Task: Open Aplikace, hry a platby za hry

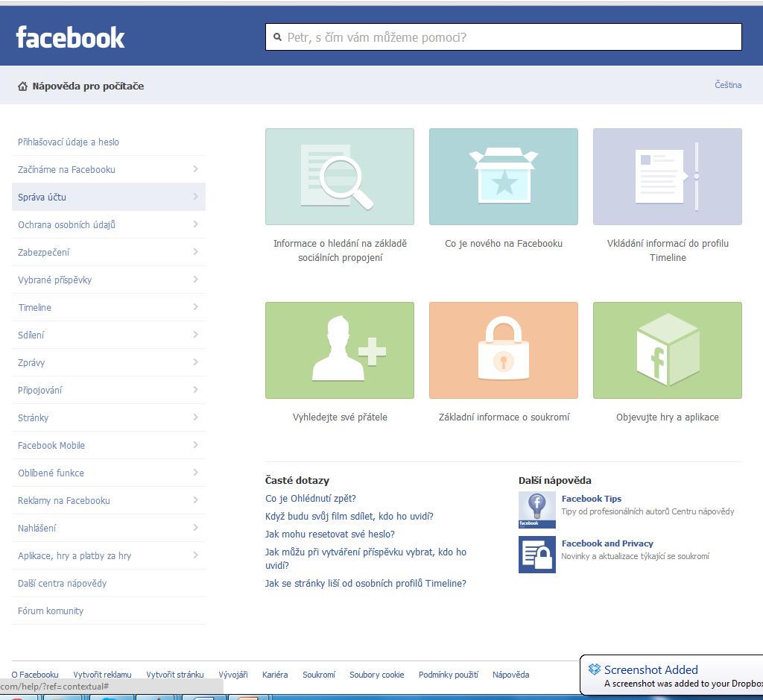Action: click(x=109, y=555)
